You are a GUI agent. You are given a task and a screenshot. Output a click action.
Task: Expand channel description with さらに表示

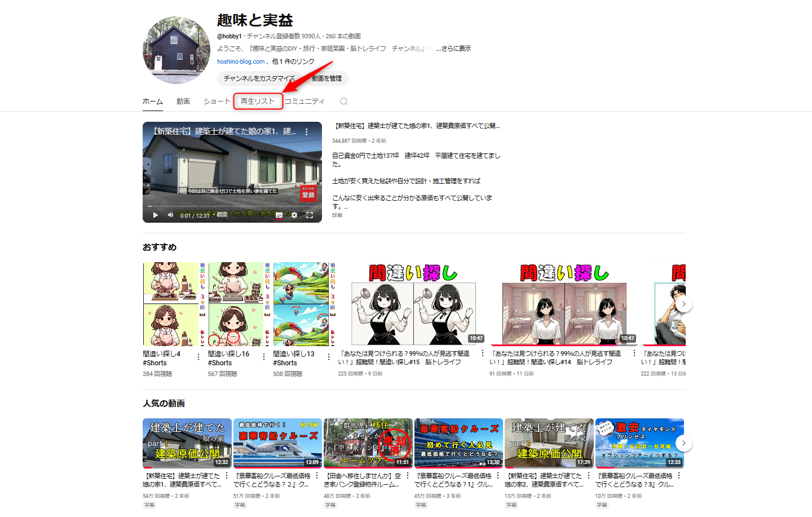coord(453,48)
